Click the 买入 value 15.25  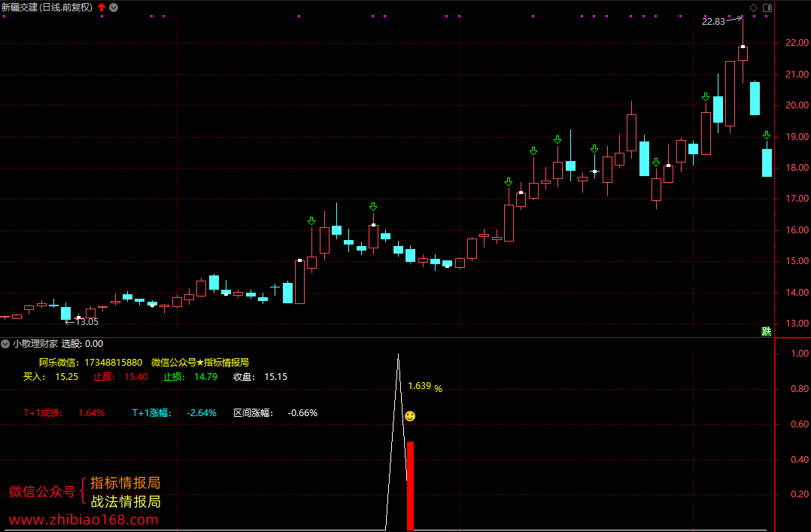(67, 377)
